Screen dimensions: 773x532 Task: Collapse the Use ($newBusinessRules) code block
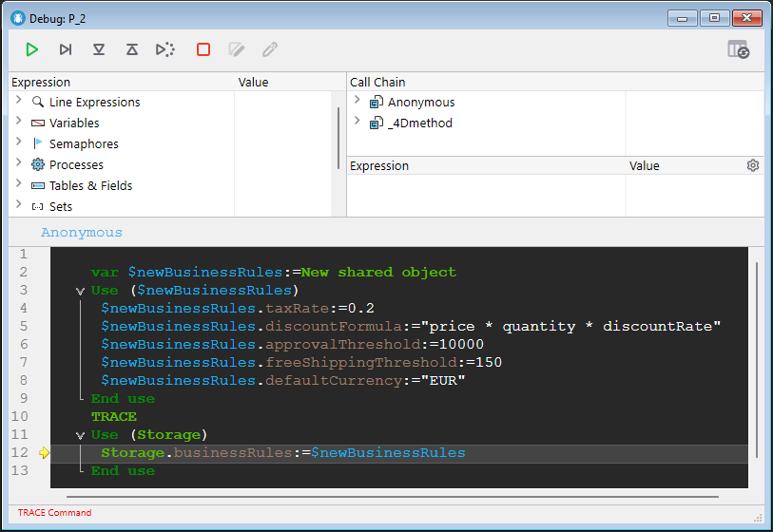point(80,291)
